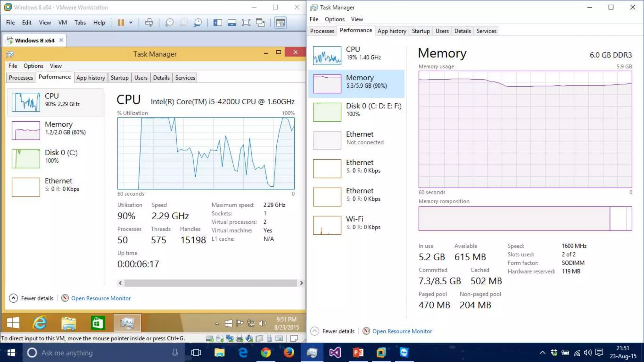The width and height of the screenshot is (644, 362).
Task: Open the snapshot manager wrench-clock icon
Action: 198,23
